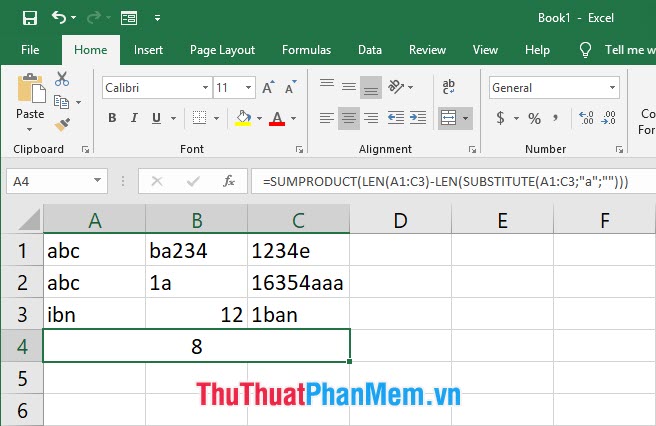Select the merged cell containing 8
Image resolution: width=656 pixels, height=426 pixels.
[196, 346]
